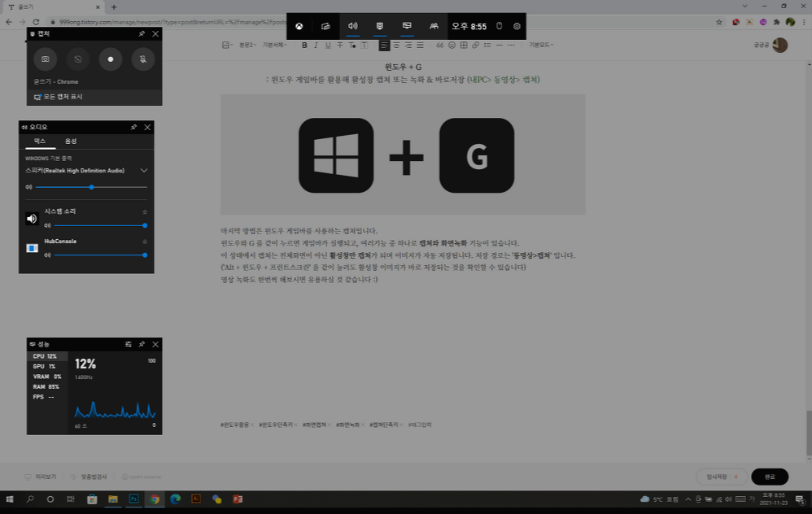Open File Explorer from taskbar
The height and width of the screenshot is (514, 812).
pyautogui.click(x=113, y=499)
